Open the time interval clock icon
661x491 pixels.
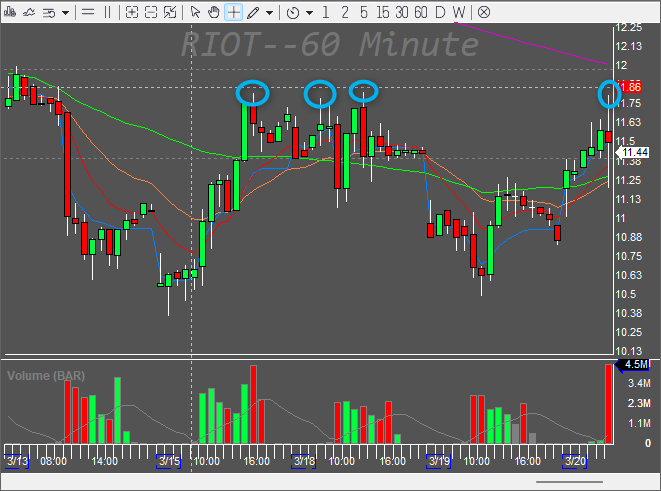coord(293,13)
